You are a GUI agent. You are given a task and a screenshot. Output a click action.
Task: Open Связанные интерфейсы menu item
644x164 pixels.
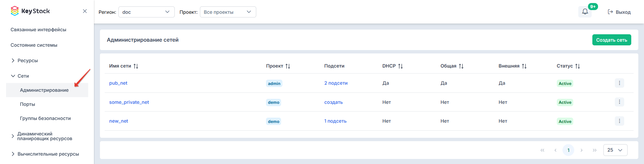tap(38, 30)
